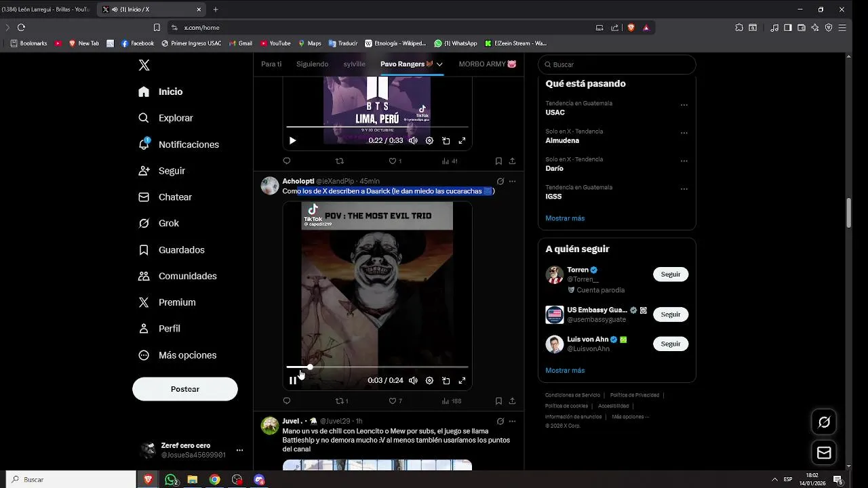This screenshot has width=868, height=488.
Task: Open more options for IGSS trend
Action: pos(684,189)
